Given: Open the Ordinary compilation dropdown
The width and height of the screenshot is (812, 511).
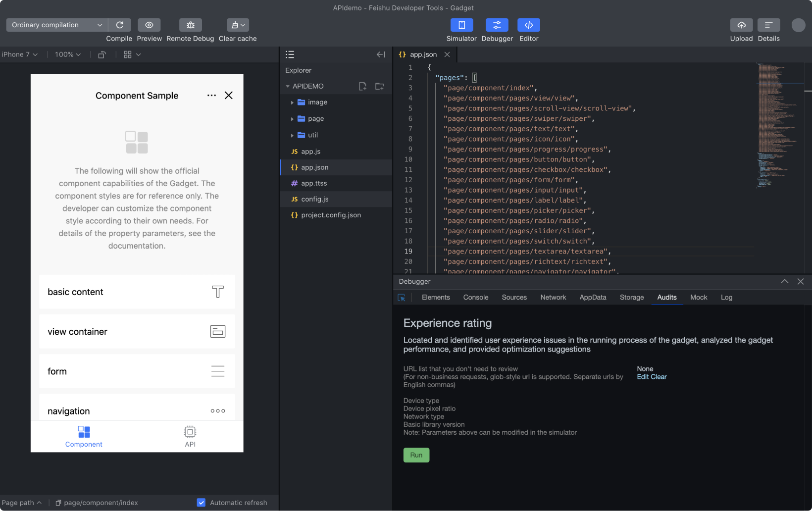Looking at the screenshot, I should (x=57, y=25).
